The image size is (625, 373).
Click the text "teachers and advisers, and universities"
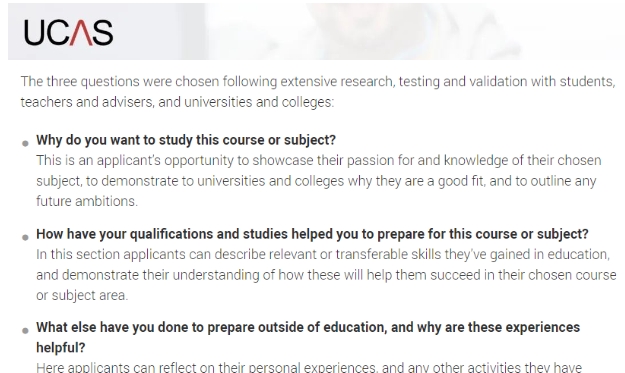(x=177, y=102)
